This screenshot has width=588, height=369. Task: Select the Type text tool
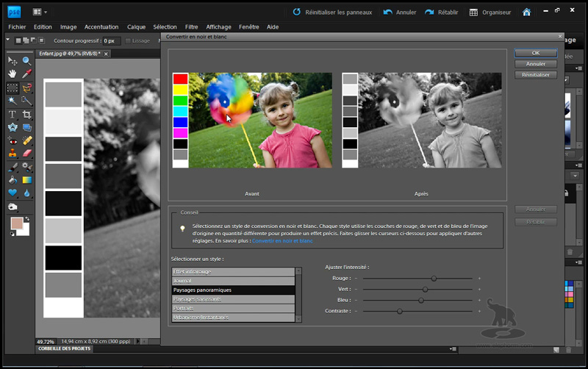tap(12, 115)
